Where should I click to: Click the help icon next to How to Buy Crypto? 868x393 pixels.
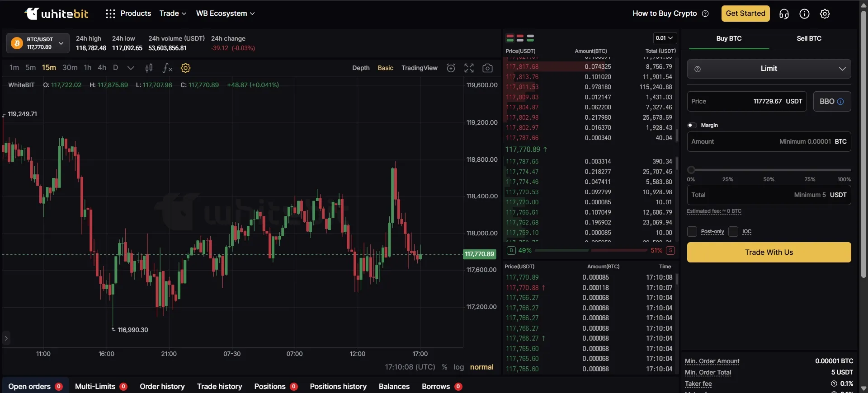(x=705, y=14)
